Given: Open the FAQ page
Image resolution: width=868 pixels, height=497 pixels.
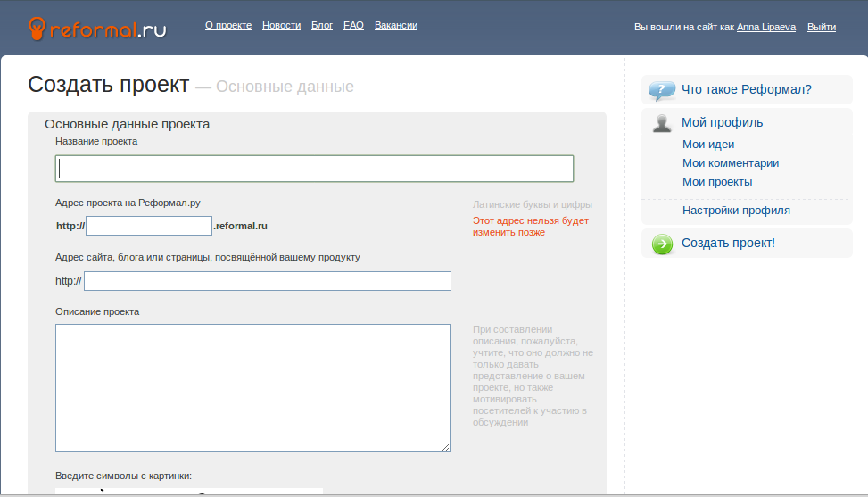Looking at the screenshot, I should point(353,26).
